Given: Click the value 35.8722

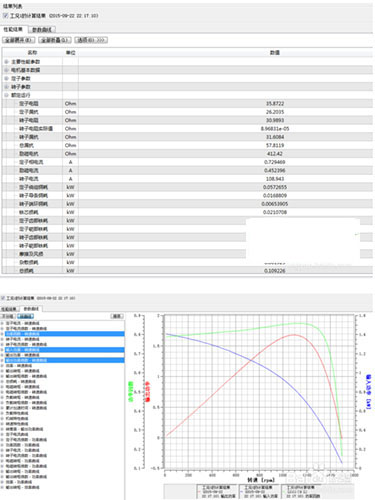Looking at the screenshot, I should (x=275, y=103).
